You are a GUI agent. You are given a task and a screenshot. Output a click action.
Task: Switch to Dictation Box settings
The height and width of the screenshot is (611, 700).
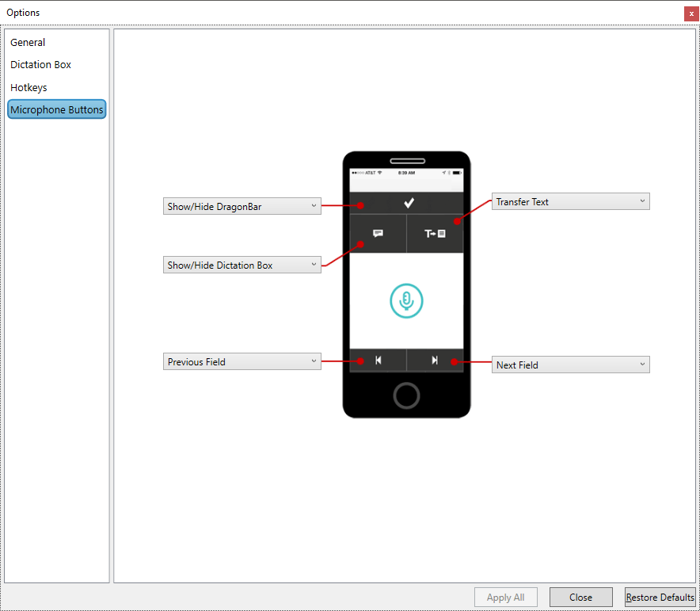click(x=40, y=65)
